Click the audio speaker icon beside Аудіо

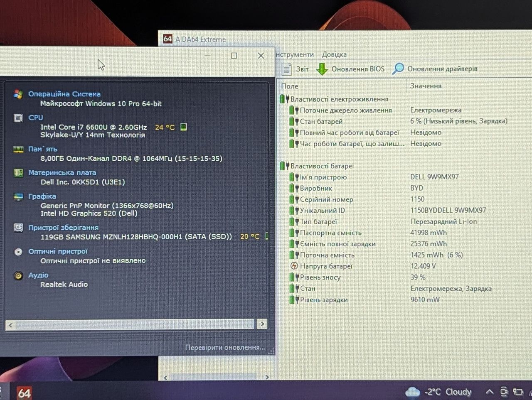(18, 275)
